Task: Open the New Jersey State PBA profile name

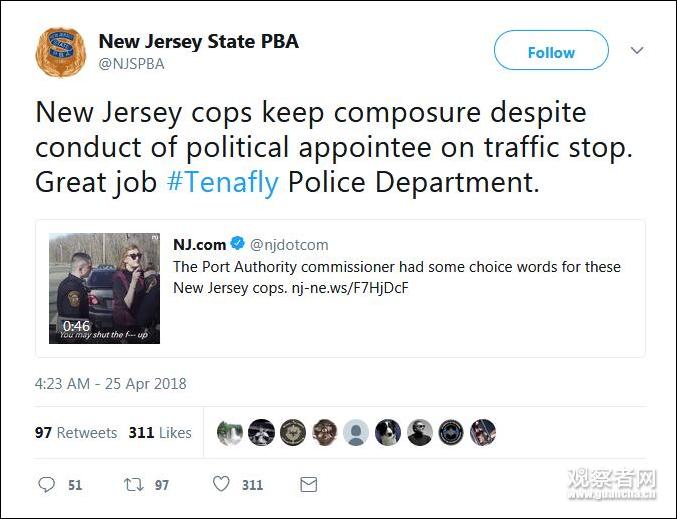Action: click(198, 42)
